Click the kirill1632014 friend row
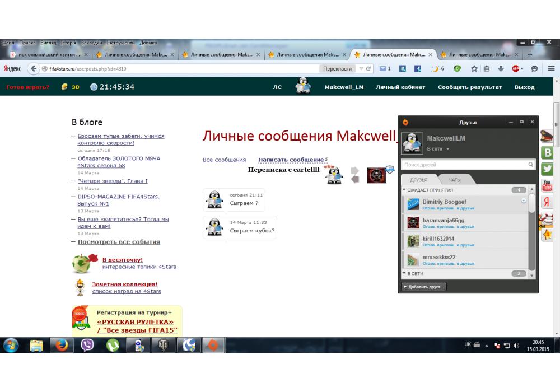Screen dimensions: 560x392 pyautogui.click(x=465, y=241)
